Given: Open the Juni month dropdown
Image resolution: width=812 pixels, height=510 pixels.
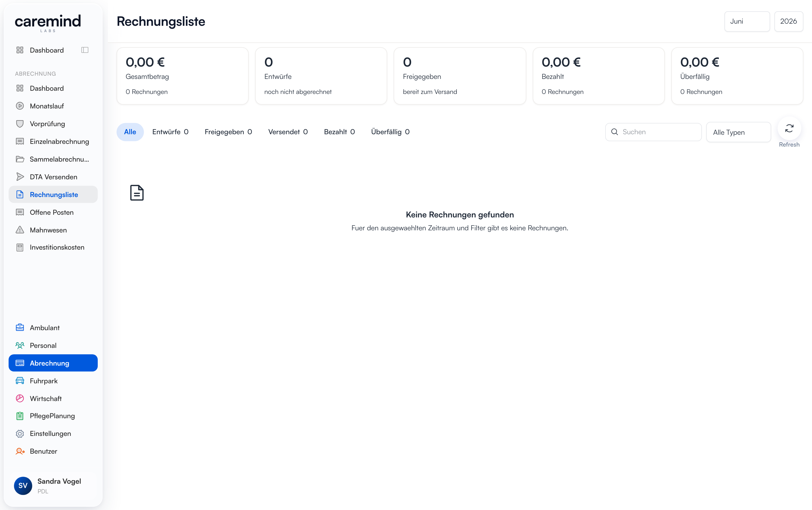Looking at the screenshot, I should coord(747,21).
